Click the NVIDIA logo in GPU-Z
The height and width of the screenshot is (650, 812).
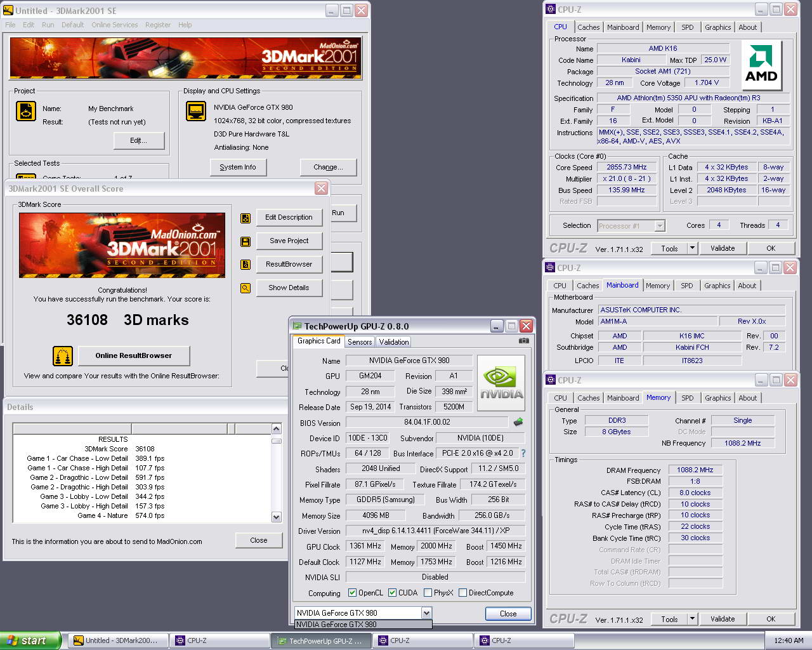[x=501, y=383]
